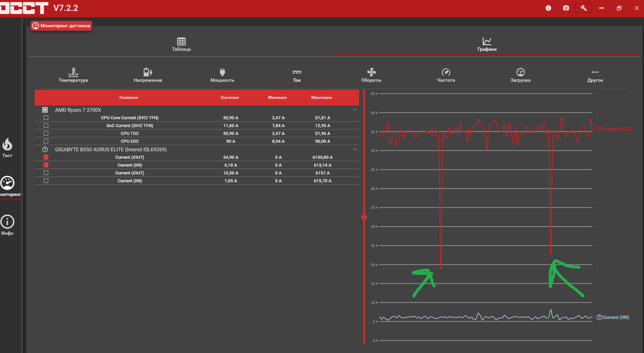Enable SoC Current (SVI2 TFN) checkbox
The image size is (644, 353).
coord(46,126)
